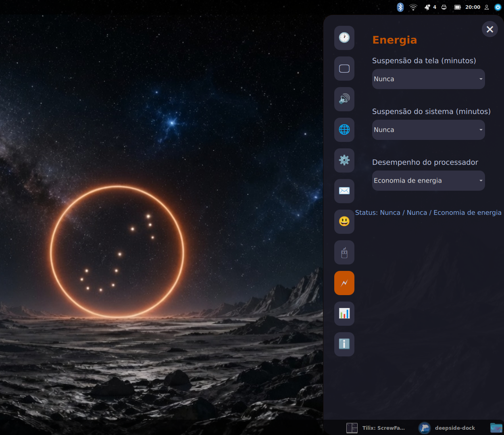Click the folder icon in the bottom taskbar
The height and width of the screenshot is (435, 504).
tap(496, 428)
